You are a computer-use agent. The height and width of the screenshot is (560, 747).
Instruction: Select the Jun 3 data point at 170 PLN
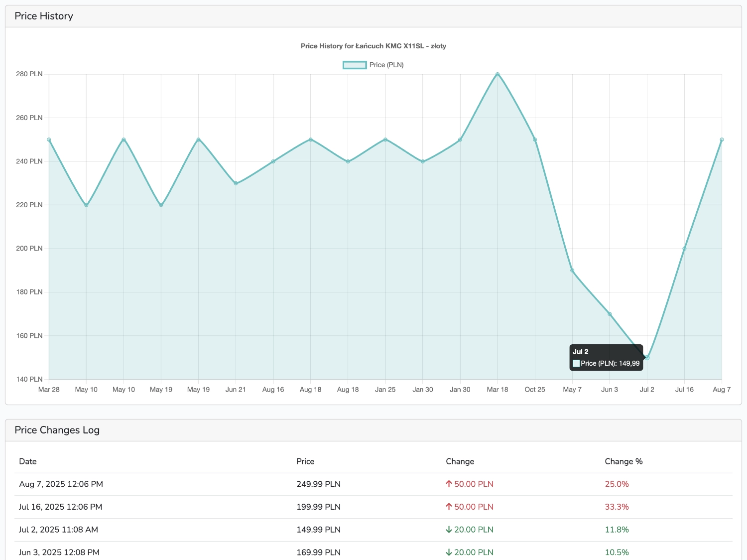(x=610, y=314)
